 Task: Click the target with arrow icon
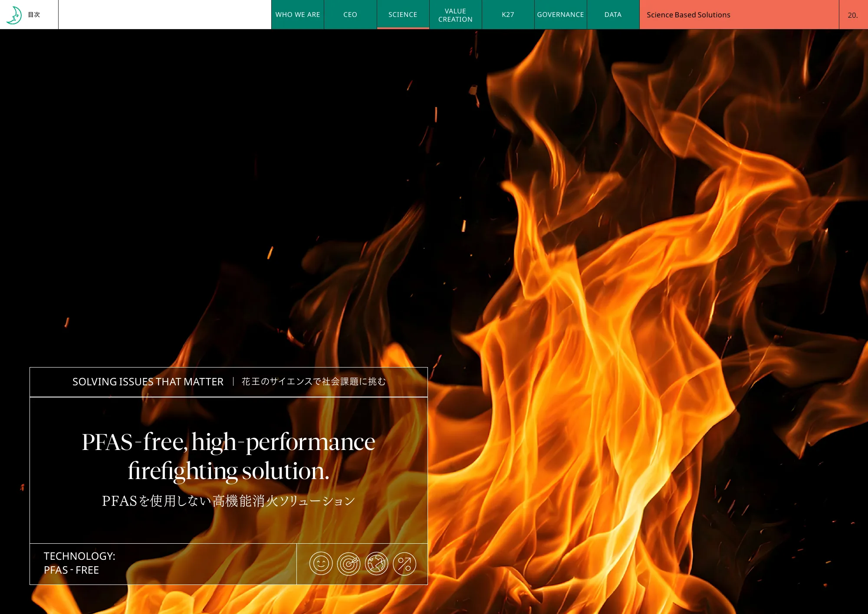pos(349,564)
